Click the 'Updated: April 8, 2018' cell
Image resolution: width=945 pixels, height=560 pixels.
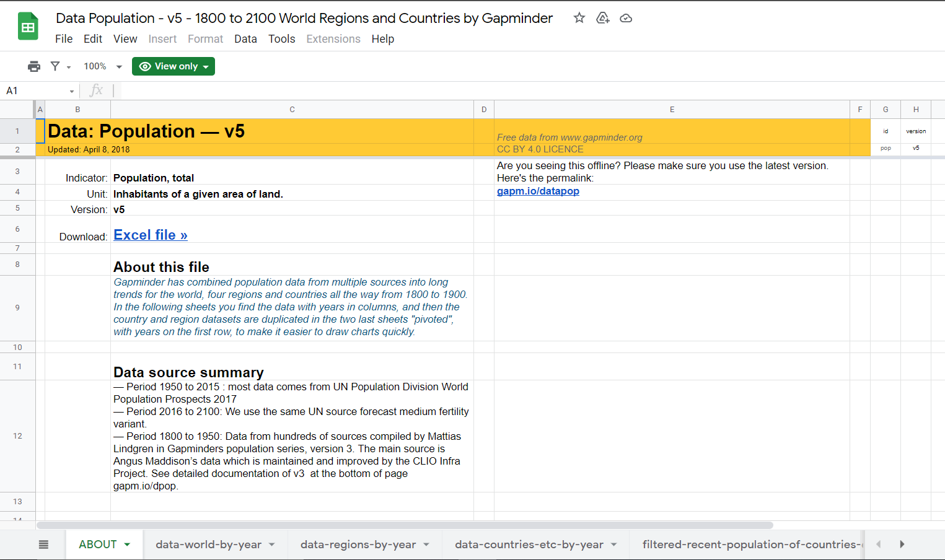click(89, 149)
